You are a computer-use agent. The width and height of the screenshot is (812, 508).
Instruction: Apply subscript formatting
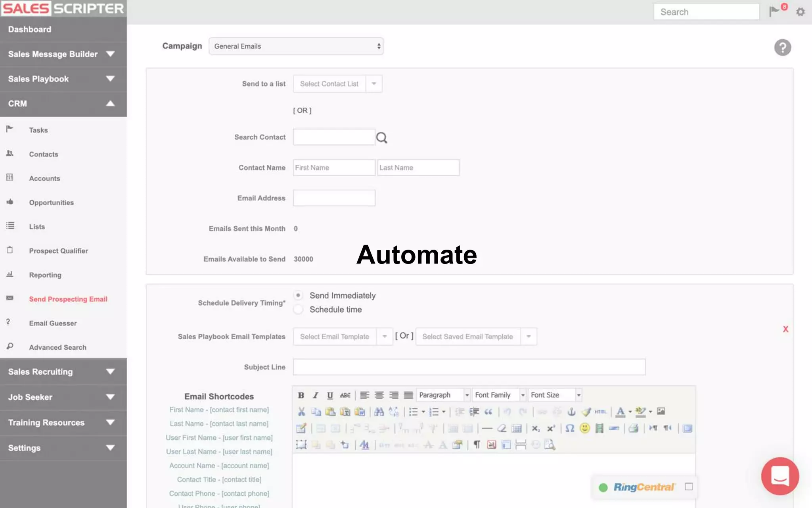click(536, 428)
